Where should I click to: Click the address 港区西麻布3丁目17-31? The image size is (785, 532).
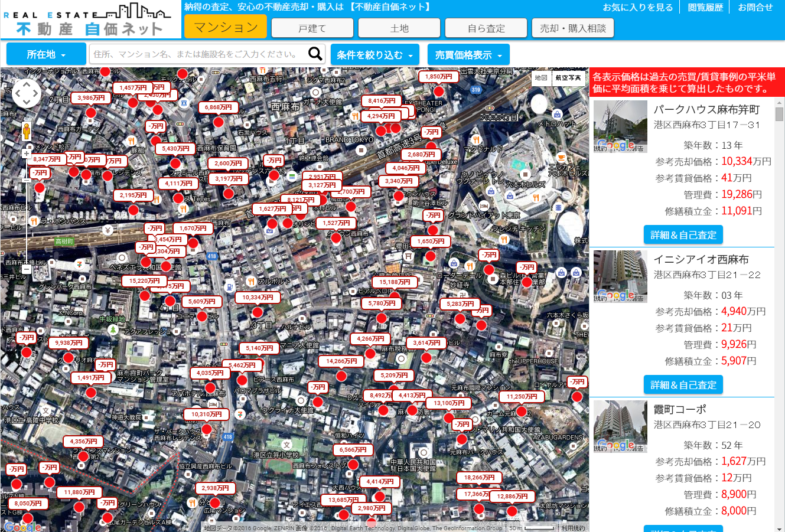(707, 125)
